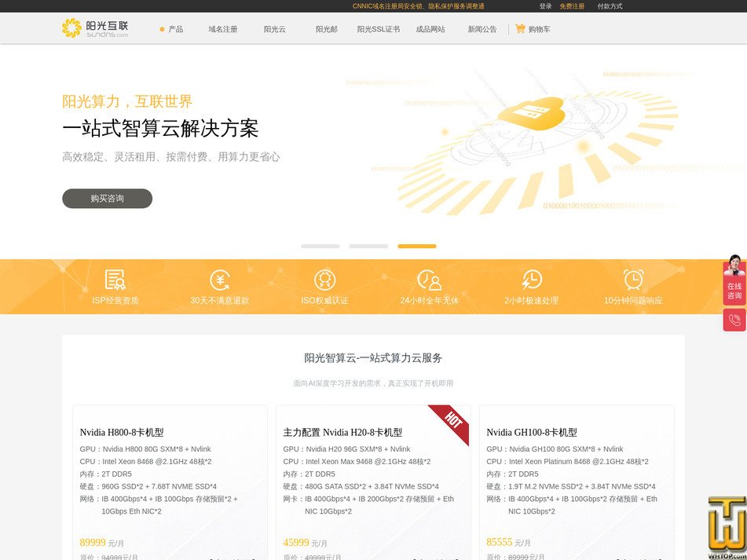The height and width of the screenshot is (560, 747).
Task: Click the 阳光智算云-一站式算力云服务 heading
Action: coord(374,358)
